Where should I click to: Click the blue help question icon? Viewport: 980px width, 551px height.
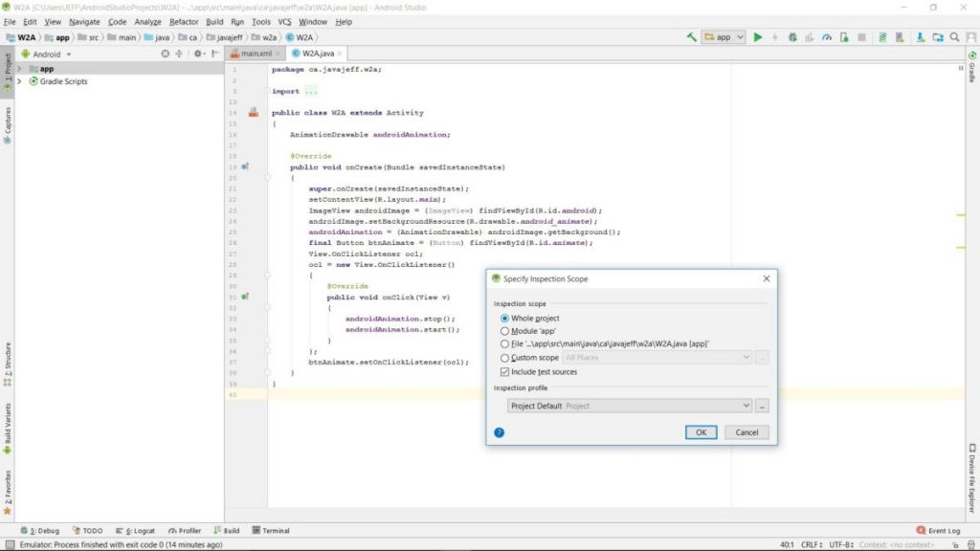(499, 432)
